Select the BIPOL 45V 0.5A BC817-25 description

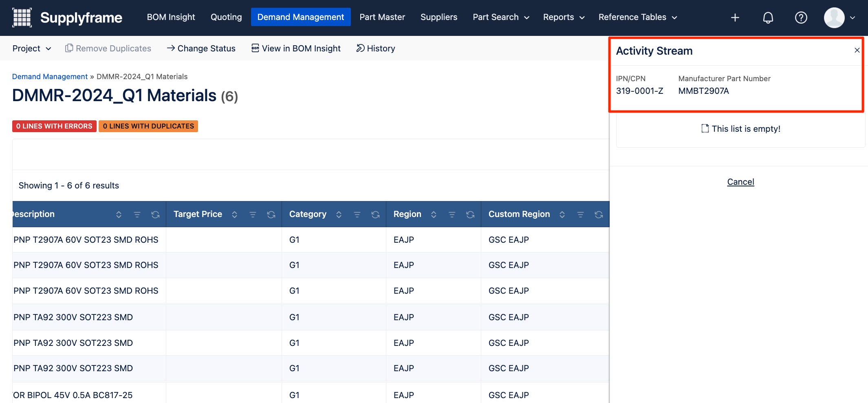pyautogui.click(x=73, y=395)
